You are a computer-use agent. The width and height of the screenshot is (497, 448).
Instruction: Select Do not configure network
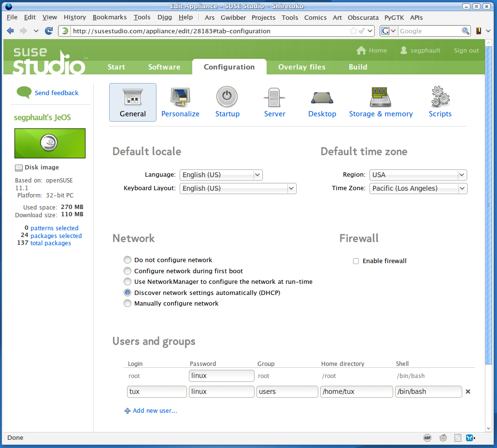128,260
